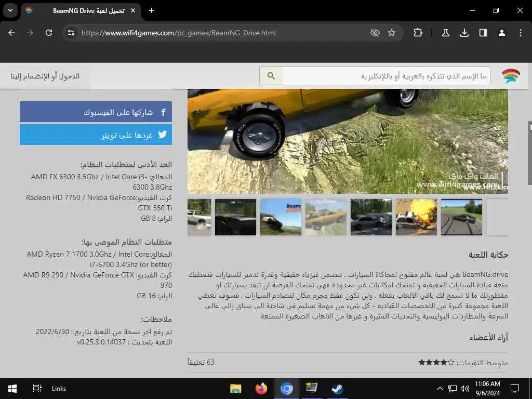532x399 pixels.
Task: Open the browser downloads icon
Action: pyautogui.click(x=464, y=33)
